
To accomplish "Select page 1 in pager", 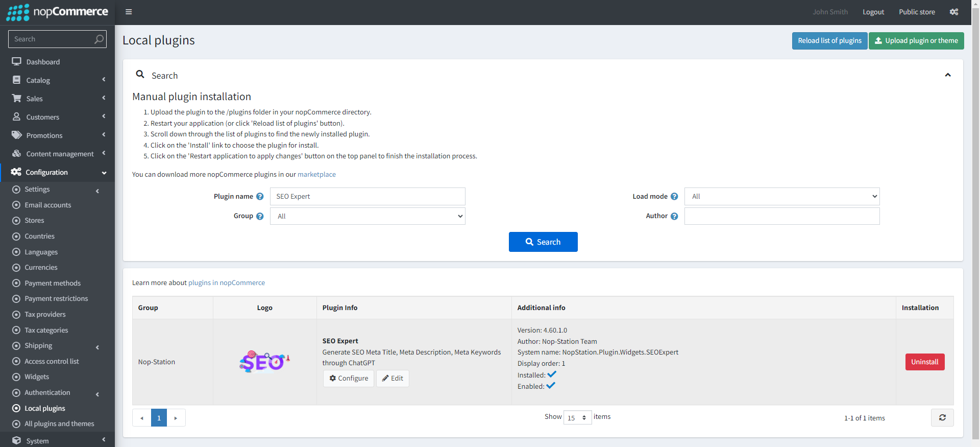I will [x=159, y=418].
